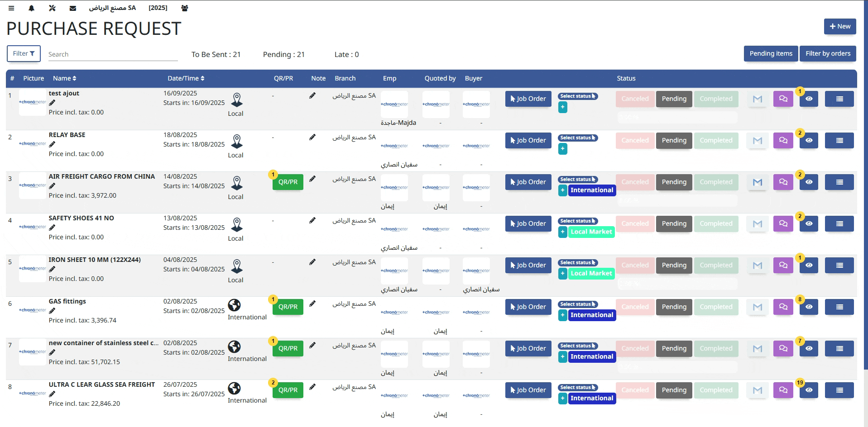This screenshot has width=868, height=427.
Task: Set AIR FREIGHT CARGO status to Pending
Action: (x=674, y=182)
